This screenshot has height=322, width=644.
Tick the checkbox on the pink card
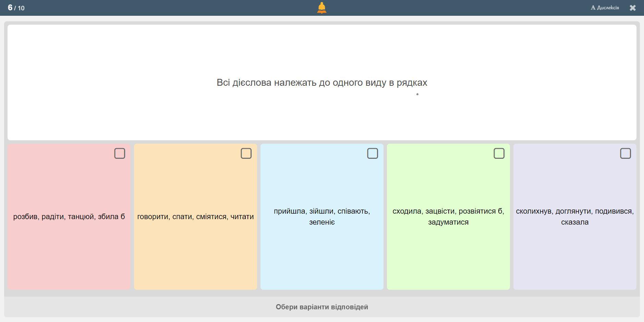[119, 153]
